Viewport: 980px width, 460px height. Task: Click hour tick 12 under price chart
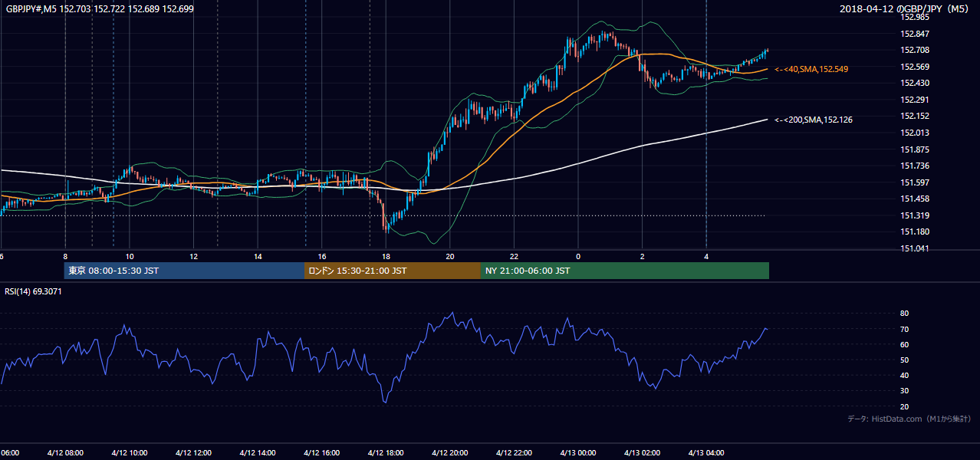(x=193, y=256)
